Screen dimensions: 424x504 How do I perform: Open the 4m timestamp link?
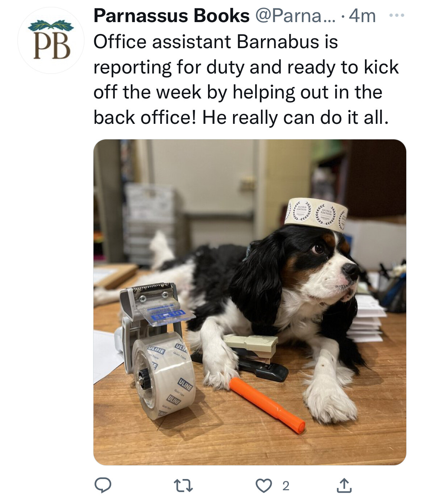(362, 16)
